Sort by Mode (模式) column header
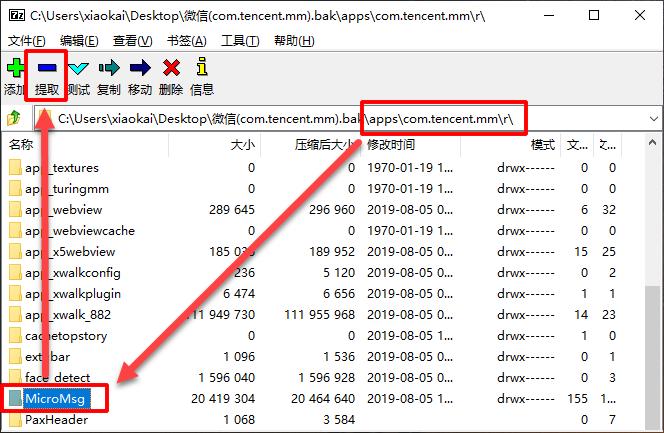Viewport: 664px width, 433px height. [x=511, y=145]
